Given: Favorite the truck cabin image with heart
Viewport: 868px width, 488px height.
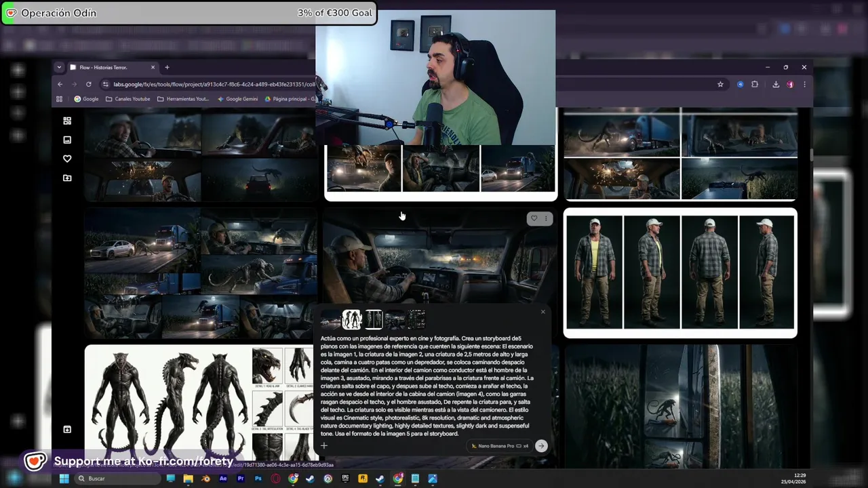Looking at the screenshot, I should 534,218.
